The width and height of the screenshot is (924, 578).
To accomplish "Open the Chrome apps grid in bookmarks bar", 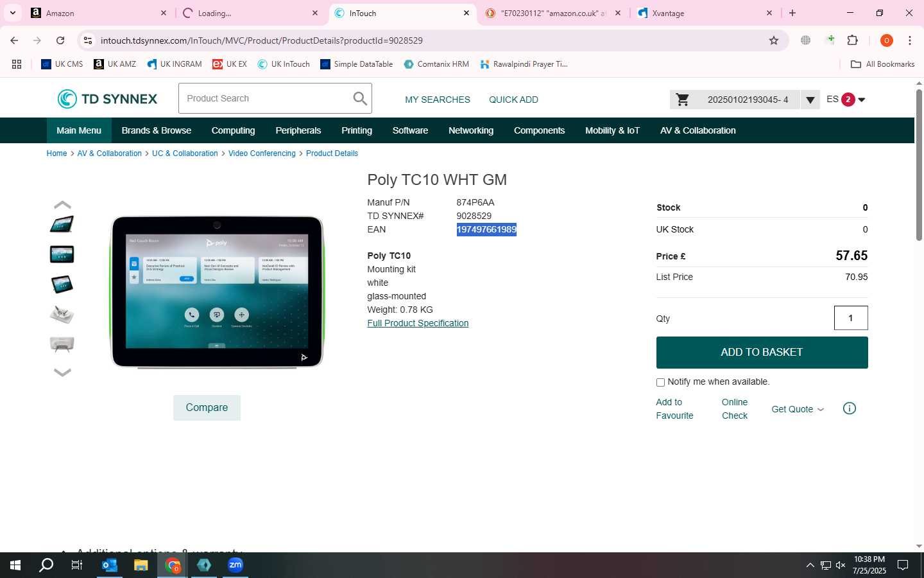I will [x=17, y=64].
